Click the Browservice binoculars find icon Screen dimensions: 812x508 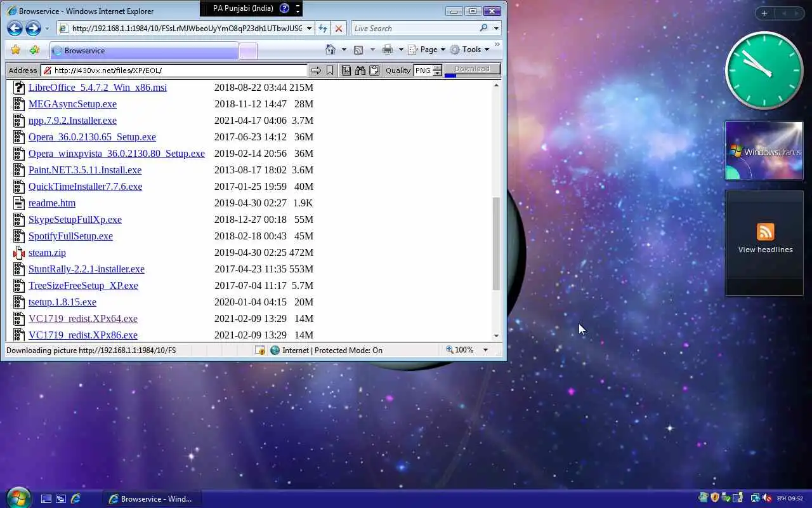coord(360,70)
